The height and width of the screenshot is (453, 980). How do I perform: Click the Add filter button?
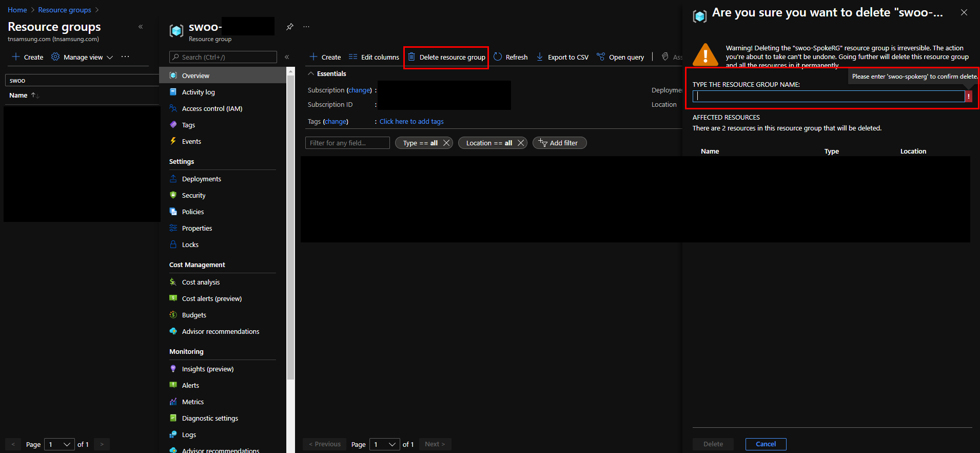pyautogui.click(x=559, y=143)
